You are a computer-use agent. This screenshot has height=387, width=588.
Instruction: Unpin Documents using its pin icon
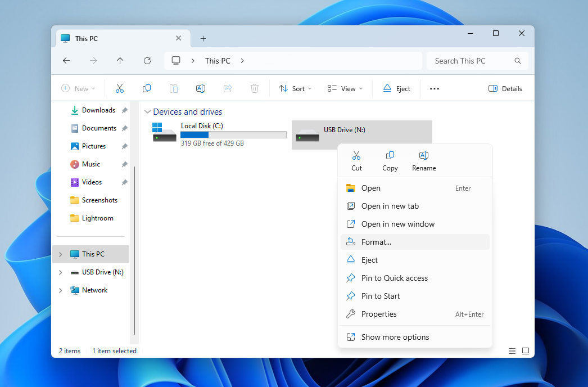point(124,128)
